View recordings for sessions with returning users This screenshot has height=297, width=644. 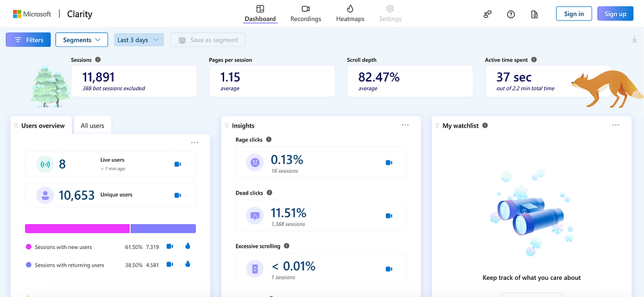click(170, 264)
